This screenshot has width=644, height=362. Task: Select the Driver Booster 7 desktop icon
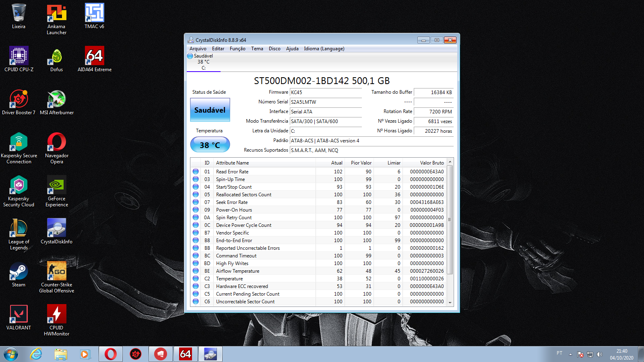point(19,103)
